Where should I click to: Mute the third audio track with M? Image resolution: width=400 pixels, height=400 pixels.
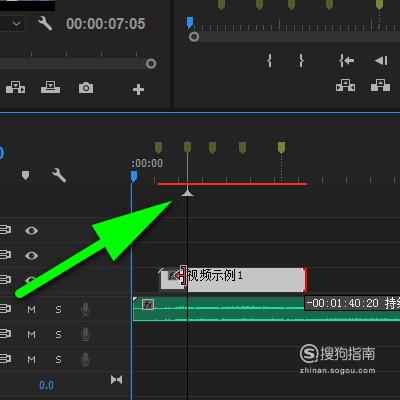point(31,359)
